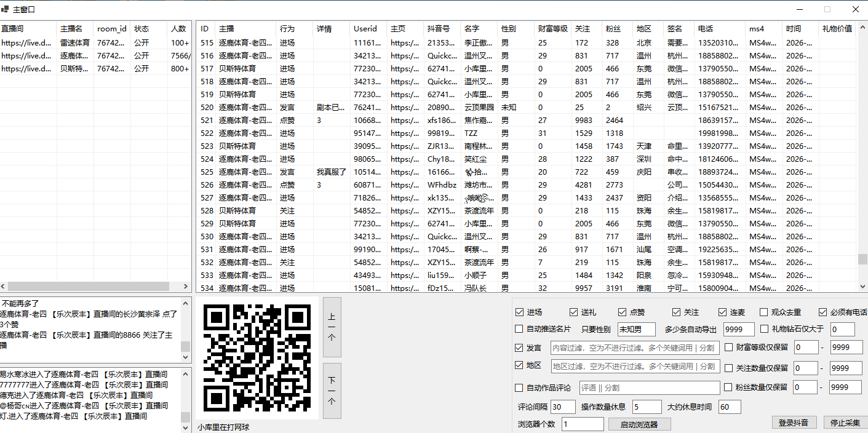Click the name cell 云顶果园
Image resolution: width=868 pixels, height=433 pixels.
[x=479, y=108]
